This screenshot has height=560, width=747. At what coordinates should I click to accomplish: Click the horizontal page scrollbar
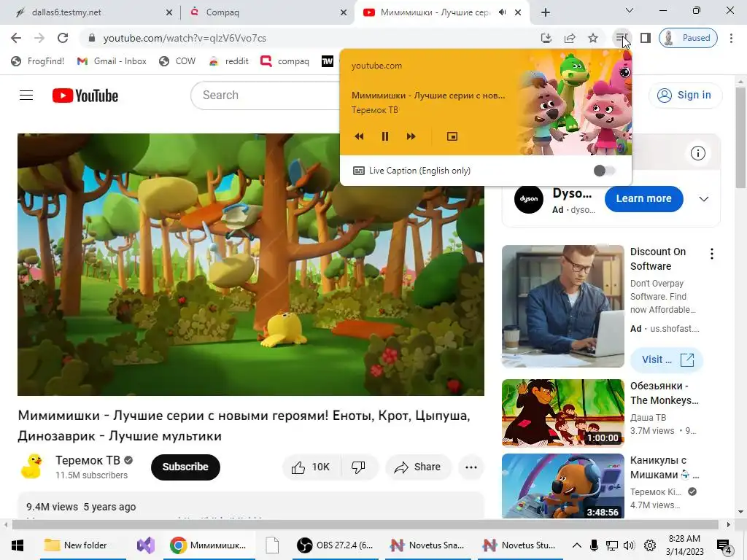pyautogui.click(x=366, y=524)
